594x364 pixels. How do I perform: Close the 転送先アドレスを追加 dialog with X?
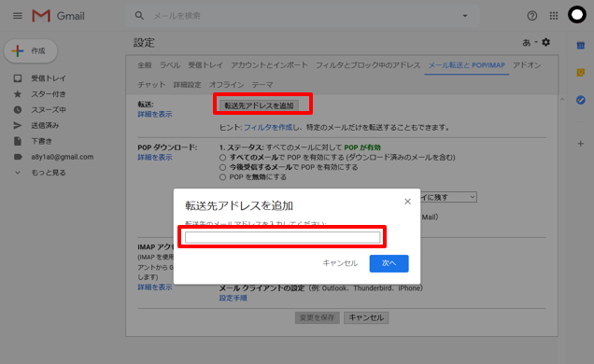click(x=407, y=202)
